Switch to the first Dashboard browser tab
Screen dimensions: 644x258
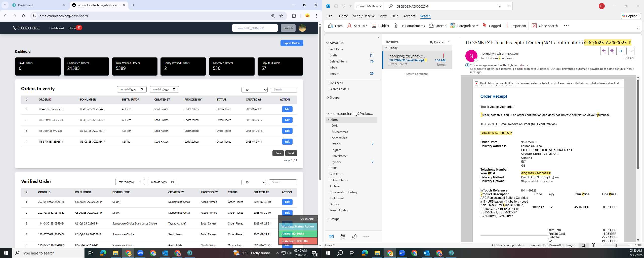point(38,5)
